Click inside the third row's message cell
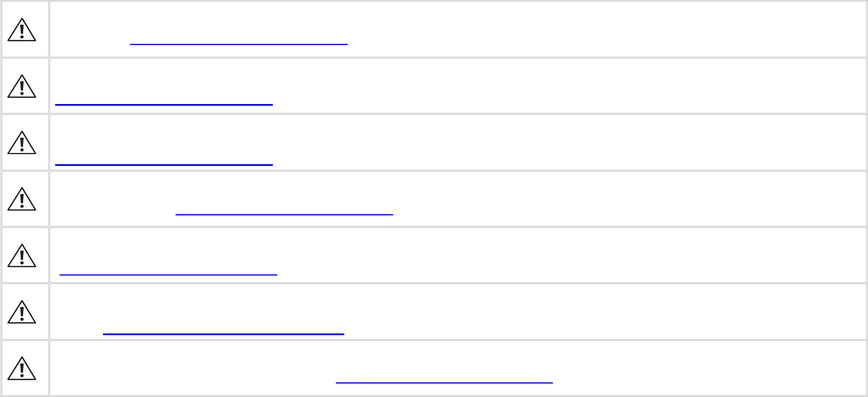Screen dimensions: 868x397 coord(563,135)
